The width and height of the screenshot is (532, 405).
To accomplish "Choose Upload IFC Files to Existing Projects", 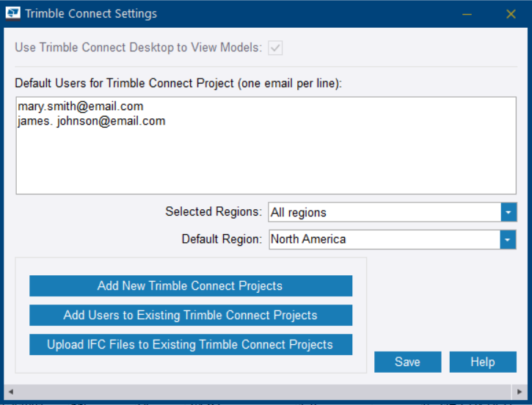I will pos(190,345).
